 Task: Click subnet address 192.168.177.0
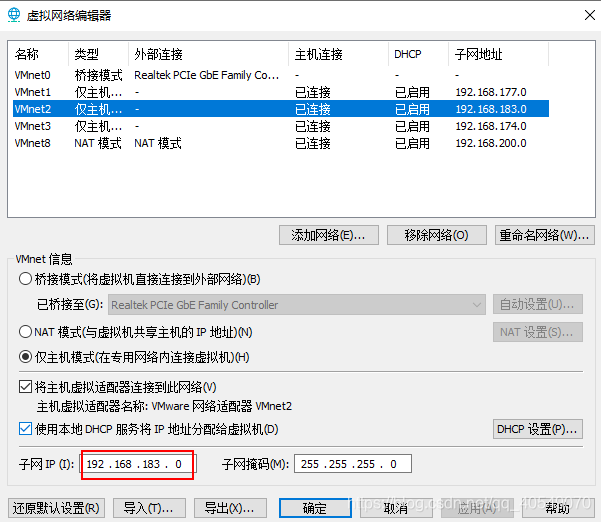(x=491, y=92)
